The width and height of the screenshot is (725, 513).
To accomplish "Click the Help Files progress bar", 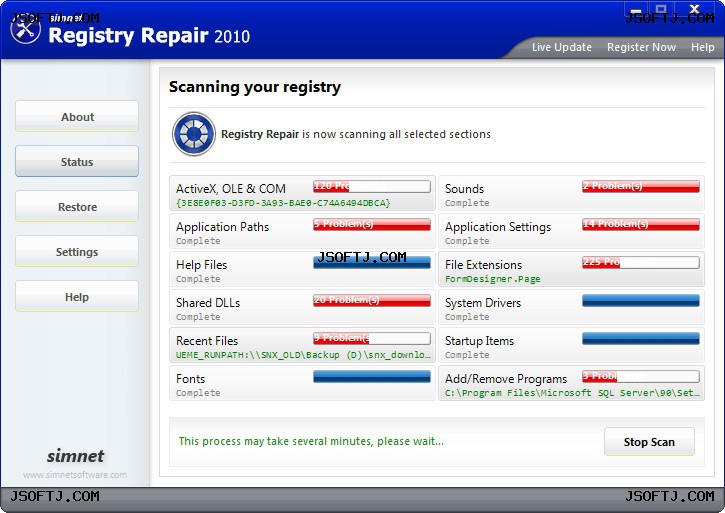I will point(372,262).
